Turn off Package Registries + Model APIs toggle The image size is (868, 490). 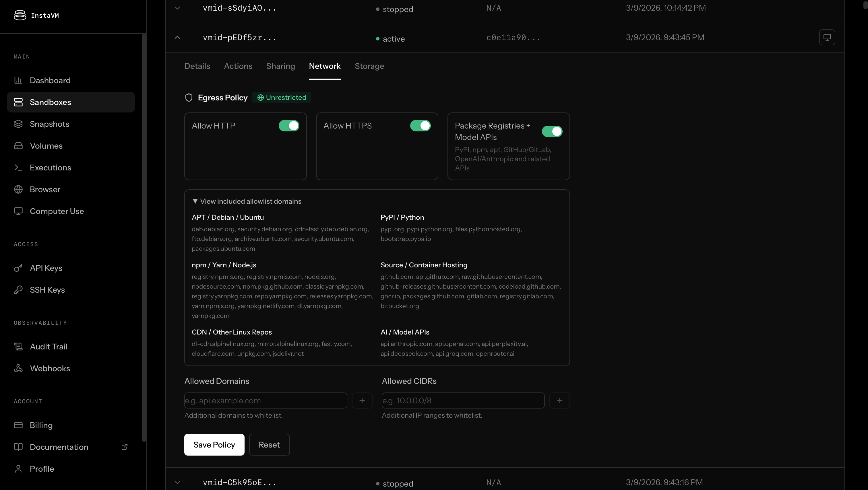pyautogui.click(x=552, y=131)
